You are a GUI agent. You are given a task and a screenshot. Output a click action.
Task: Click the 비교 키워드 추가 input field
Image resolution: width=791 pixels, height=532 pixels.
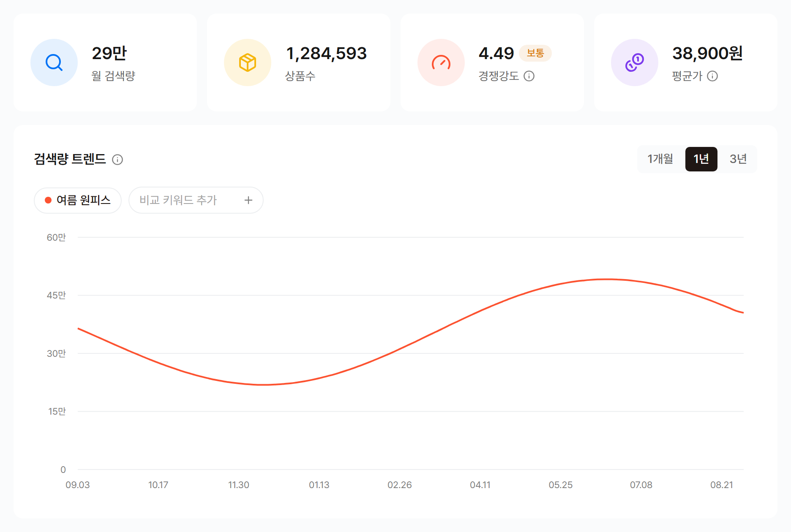(x=196, y=200)
